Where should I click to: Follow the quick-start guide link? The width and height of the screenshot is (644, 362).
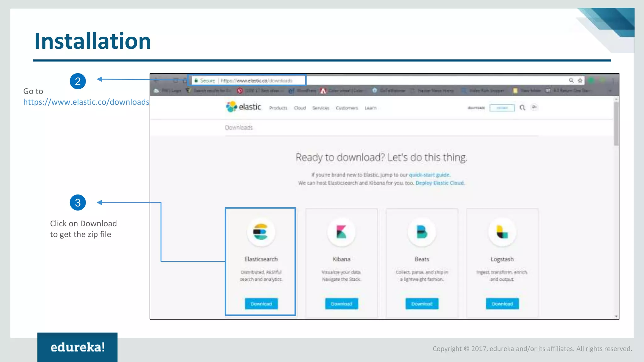[x=429, y=175]
